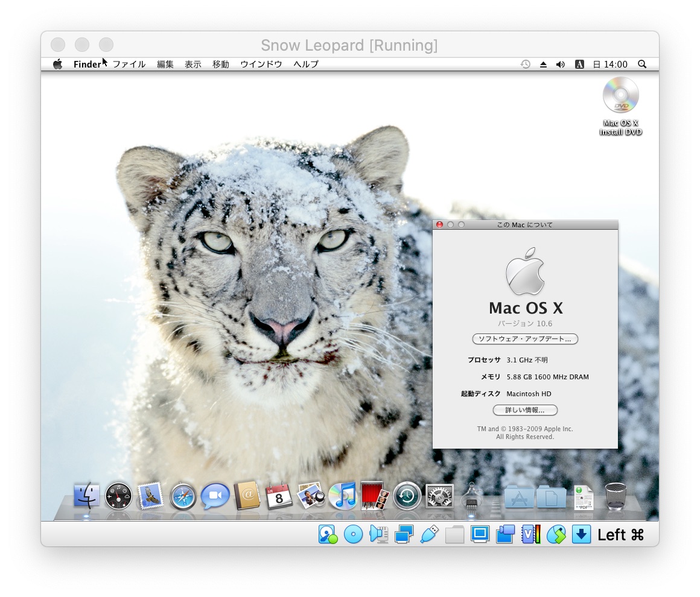Screen dimensions: 700x597
Task: Click VirtualBox hard disk activity indicator
Action: point(328,534)
